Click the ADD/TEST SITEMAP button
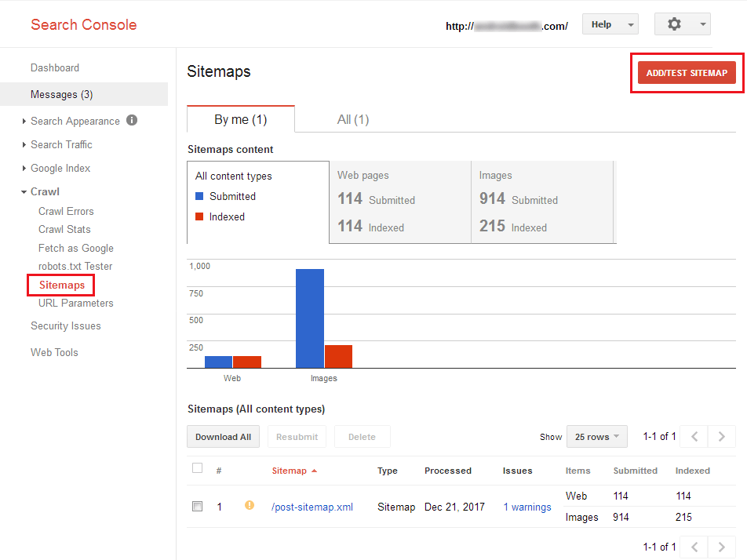Screen dimensions: 747x560 pyautogui.click(x=687, y=73)
